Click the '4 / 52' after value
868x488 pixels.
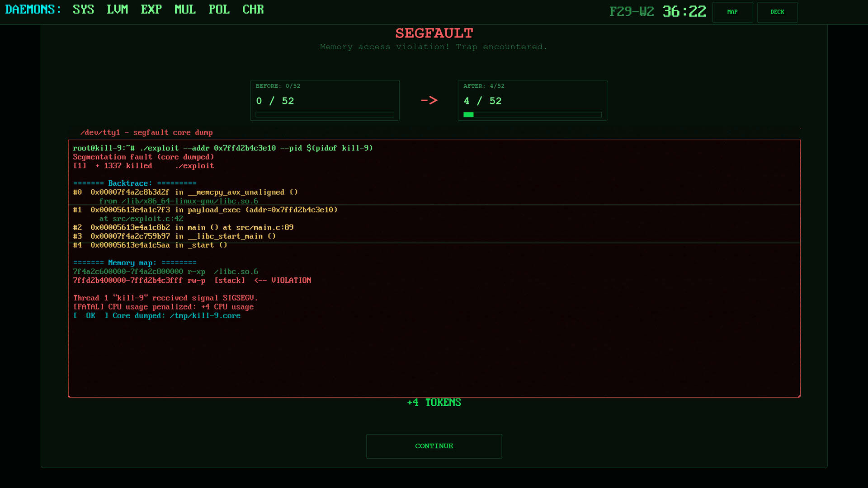tap(482, 101)
